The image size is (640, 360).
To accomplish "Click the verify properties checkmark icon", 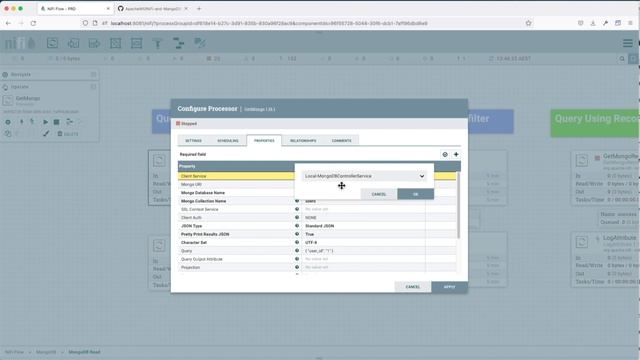I will pos(445,154).
